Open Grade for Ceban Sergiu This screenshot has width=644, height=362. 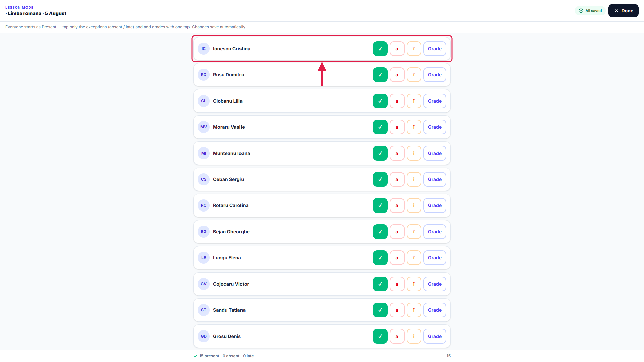coord(435,179)
